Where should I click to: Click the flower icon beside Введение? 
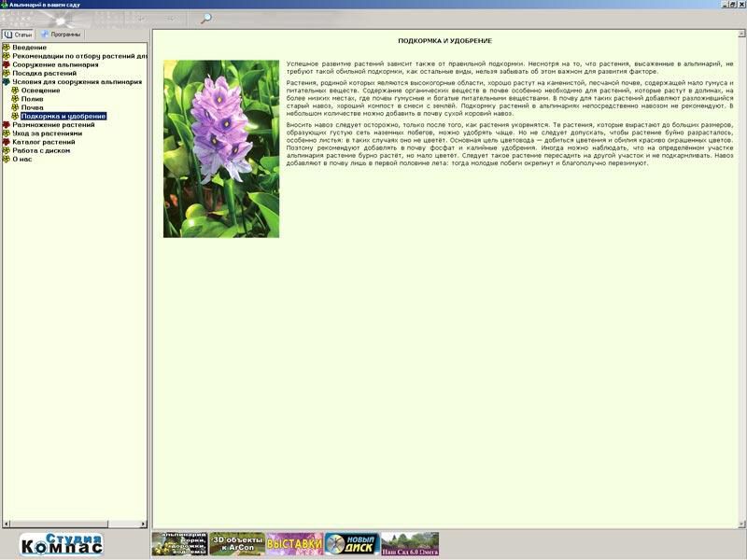[x=7, y=48]
